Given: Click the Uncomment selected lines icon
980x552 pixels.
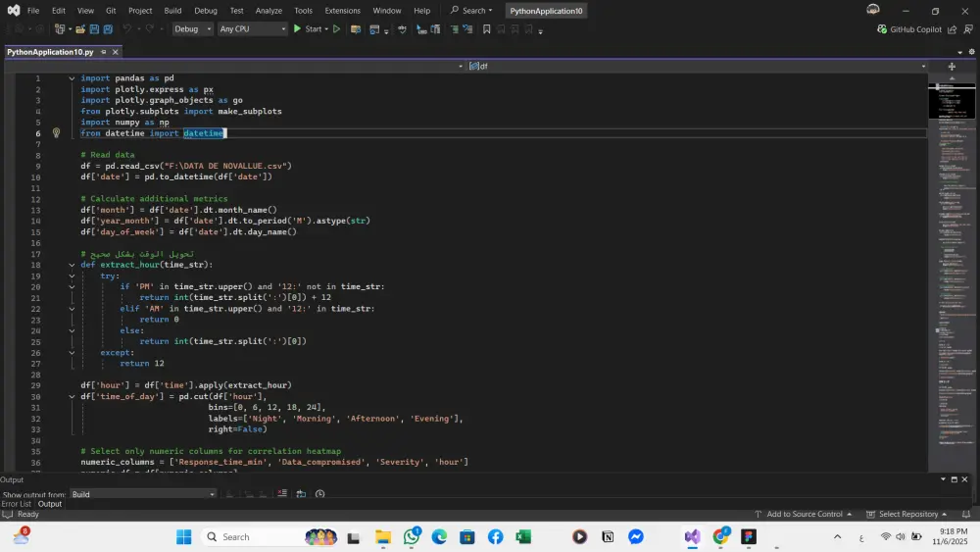Looking at the screenshot, I should coord(467,28).
